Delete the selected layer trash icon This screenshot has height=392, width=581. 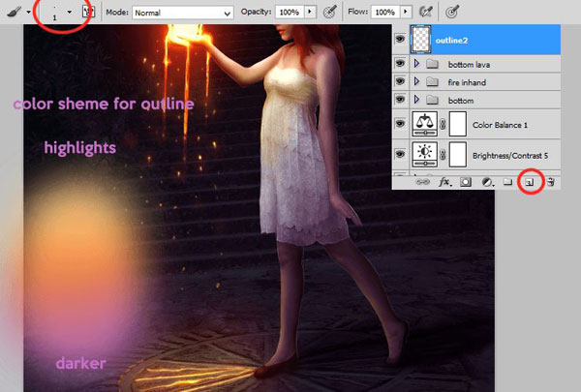click(x=551, y=182)
